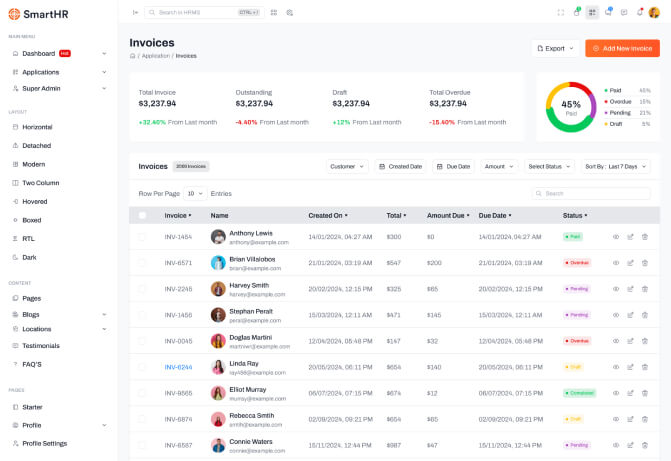Edit Brian Villalobos's invoice with the pencil icon
Screen dimensions: 671x461
coord(630,263)
